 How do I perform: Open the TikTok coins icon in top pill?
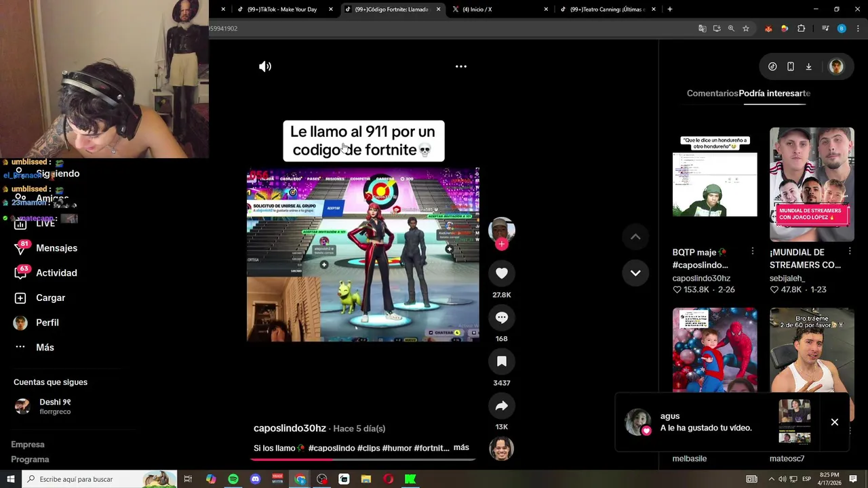pos(772,66)
